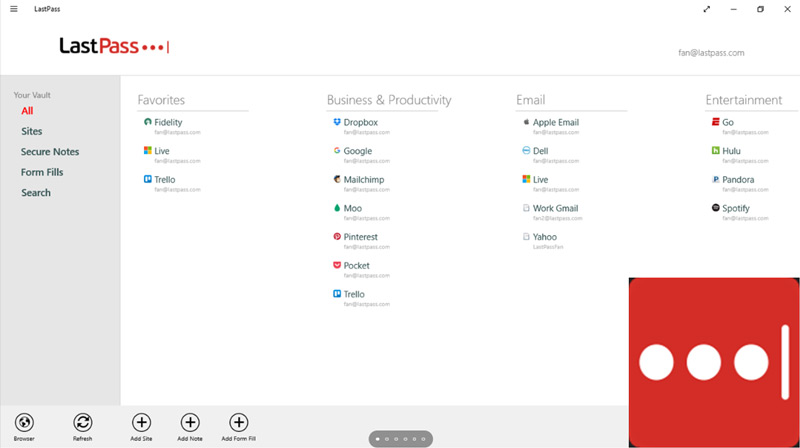Click the Pandora entry name
This screenshot has height=448, width=800.
(738, 180)
